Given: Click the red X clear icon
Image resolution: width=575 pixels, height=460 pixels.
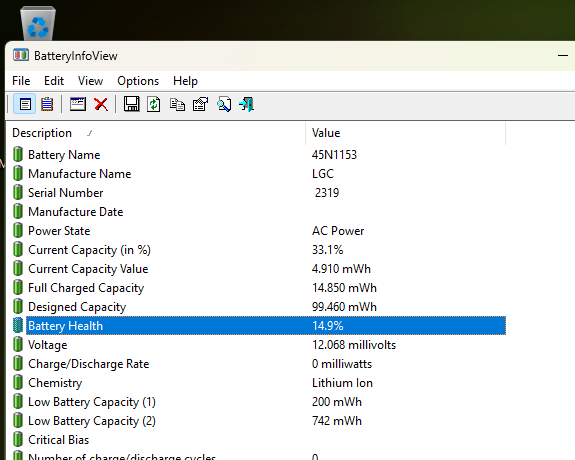Looking at the screenshot, I should [101, 105].
